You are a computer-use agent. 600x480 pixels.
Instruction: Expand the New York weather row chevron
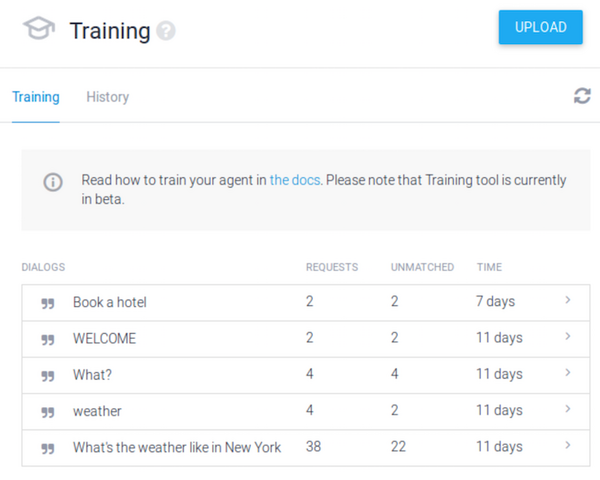point(568,445)
